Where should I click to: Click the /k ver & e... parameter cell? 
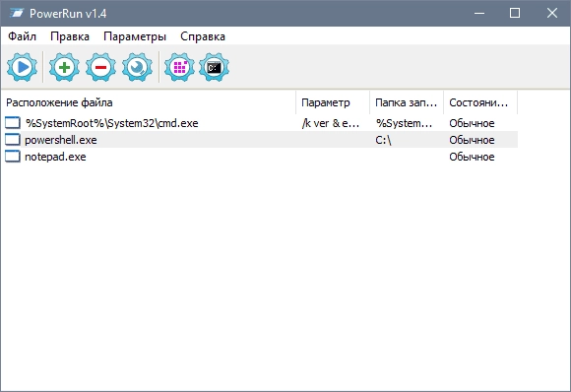click(331, 123)
